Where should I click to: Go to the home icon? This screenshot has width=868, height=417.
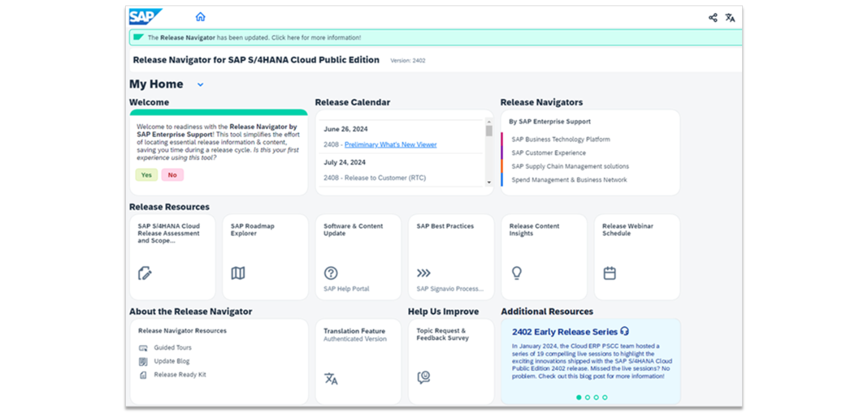point(200,17)
